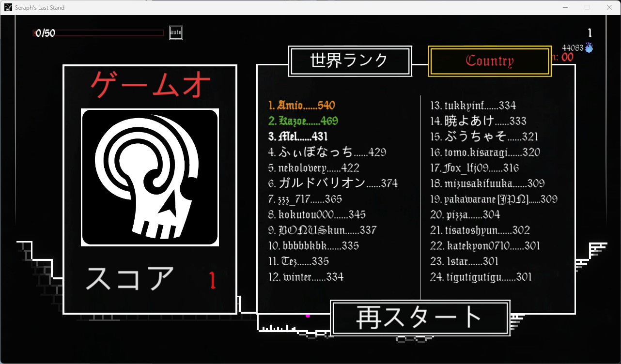Select rank 7 entry zzz_717 365
Image resolution: width=621 pixels, height=364 pixels.
[305, 199]
